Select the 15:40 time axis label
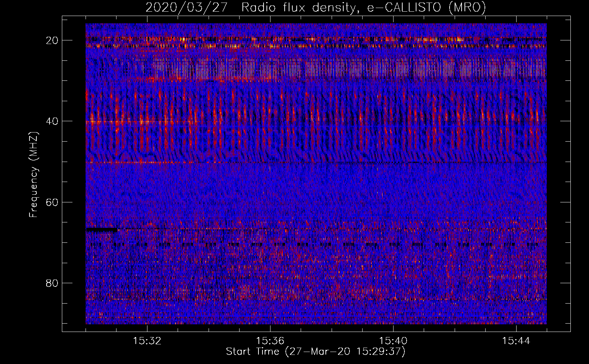 [x=393, y=341]
